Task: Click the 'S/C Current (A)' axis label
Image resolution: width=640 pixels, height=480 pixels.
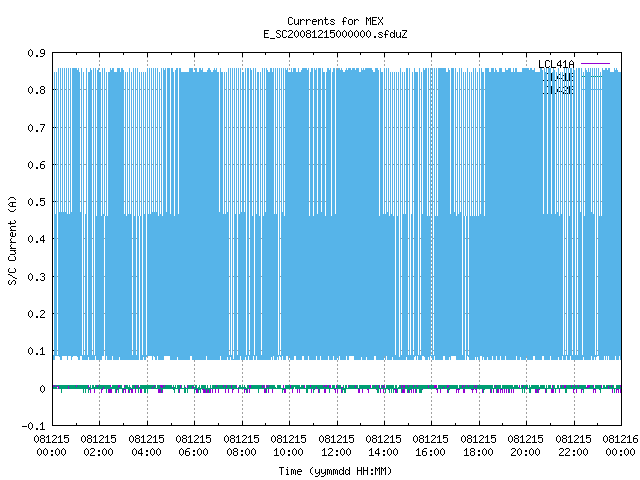Action: pyautogui.click(x=13, y=241)
